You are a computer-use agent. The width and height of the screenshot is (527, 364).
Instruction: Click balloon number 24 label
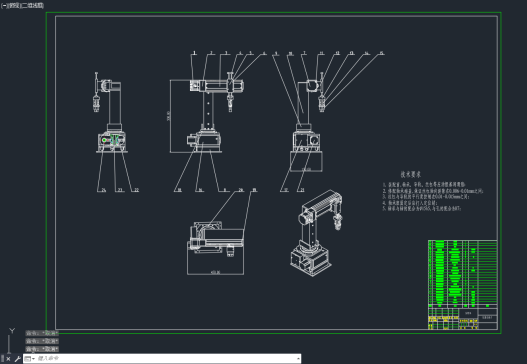pos(104,190)
